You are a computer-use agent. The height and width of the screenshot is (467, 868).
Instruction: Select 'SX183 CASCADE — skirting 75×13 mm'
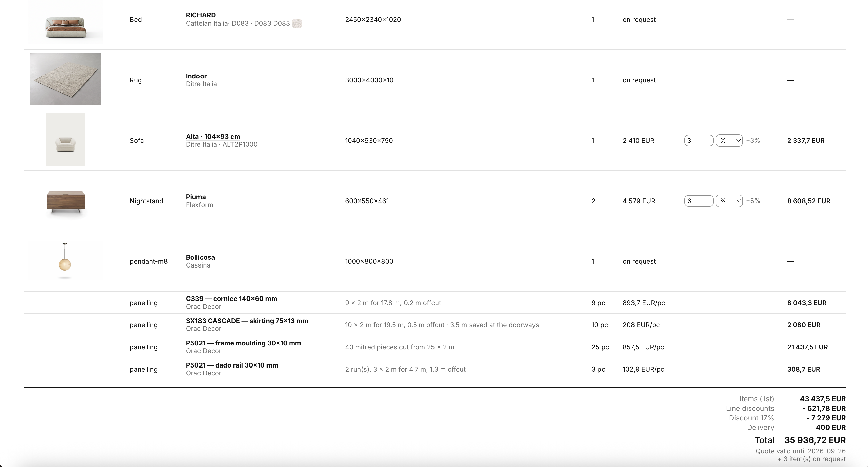pyautogui.click(x=247, y=321)
